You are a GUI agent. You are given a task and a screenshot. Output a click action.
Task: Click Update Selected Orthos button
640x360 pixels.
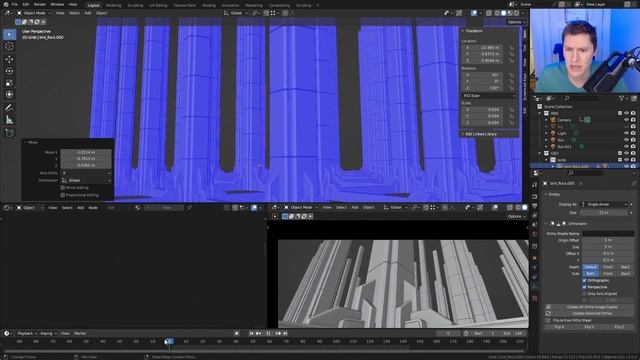pos(591,313)
